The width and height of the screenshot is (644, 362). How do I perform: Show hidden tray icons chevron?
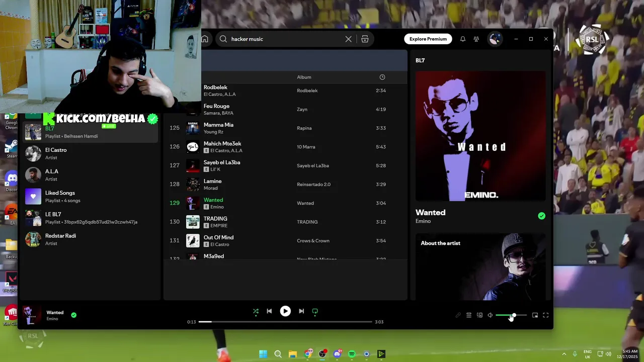[563, 354]
